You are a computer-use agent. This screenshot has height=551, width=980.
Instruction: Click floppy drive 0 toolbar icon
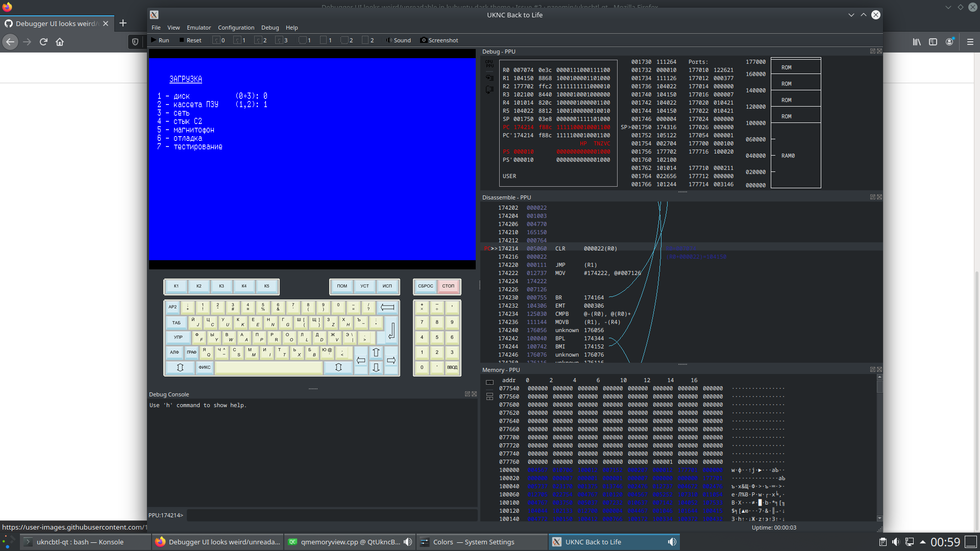(x=218, y=40)
